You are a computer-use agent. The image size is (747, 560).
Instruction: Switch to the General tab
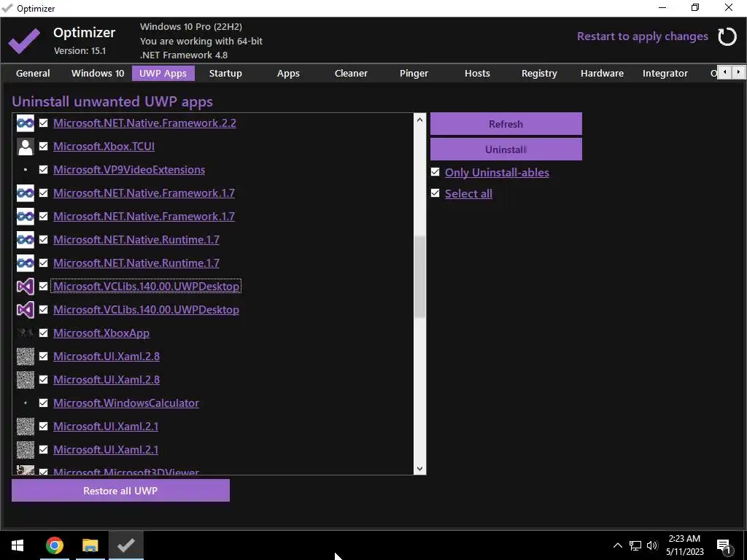(x=33, y=74)
